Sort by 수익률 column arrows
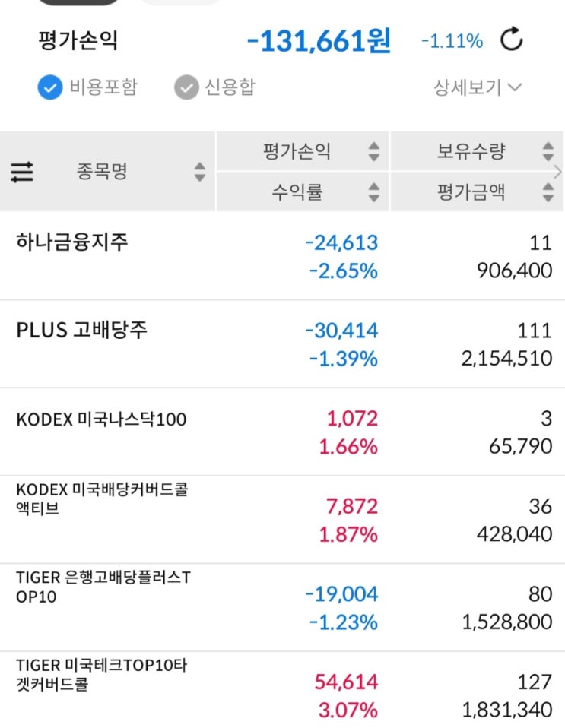Viewport: 565px width, 728px height. (373, 192)
